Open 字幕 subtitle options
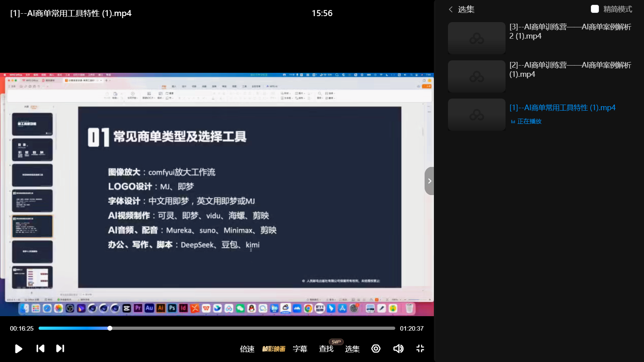Image resolution: width=644 pixels, height=362 pixels. point(300,349)
